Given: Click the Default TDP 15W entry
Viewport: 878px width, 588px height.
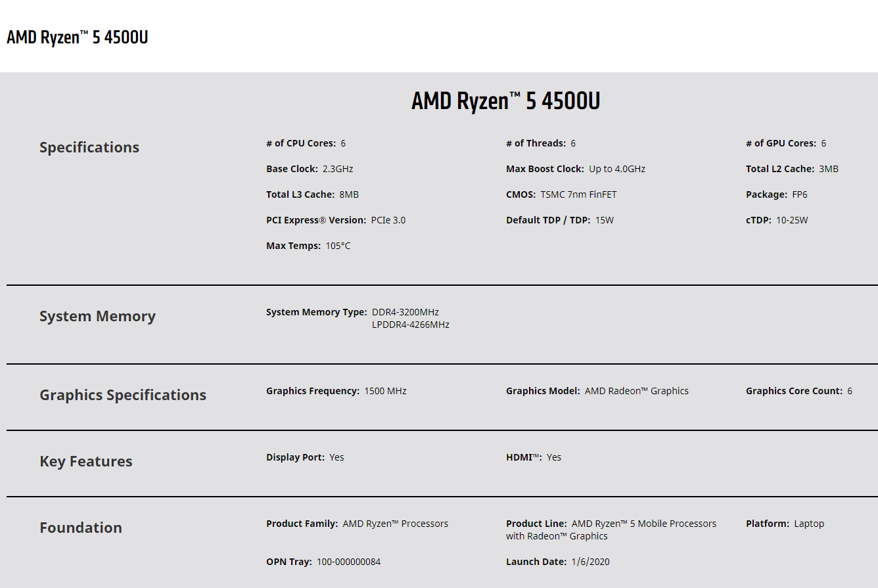Looking at the screenshot, I should tap(560, 220).
